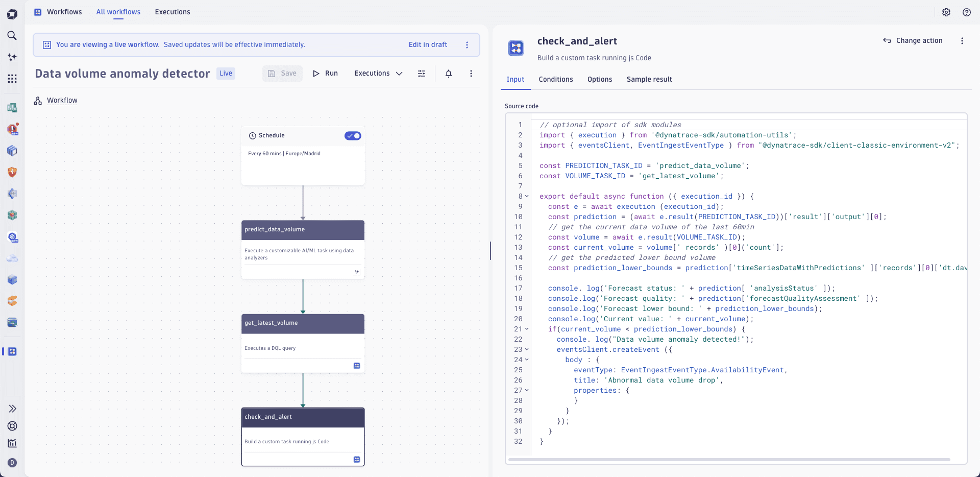Open the Settings gear icon top right
This screenshot has height=477, width=980.
[x=947, y=12]
